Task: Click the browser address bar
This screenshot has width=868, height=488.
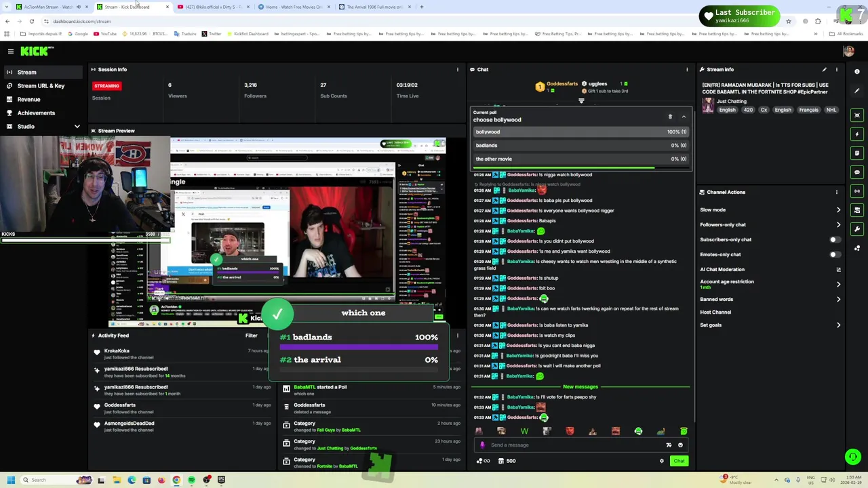Action: [407, 21]
